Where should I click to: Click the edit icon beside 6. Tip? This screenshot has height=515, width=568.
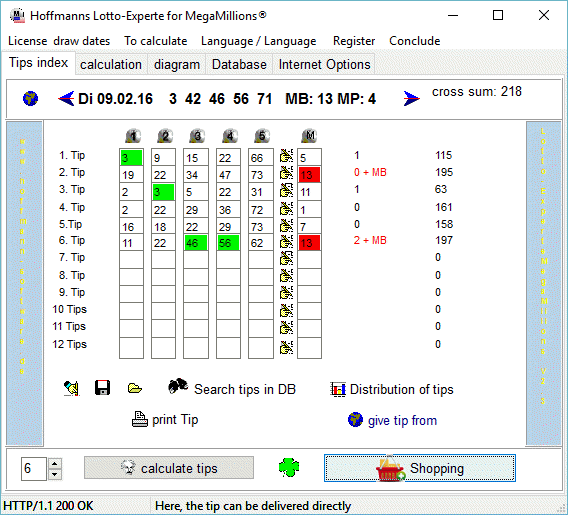(286, 242)
